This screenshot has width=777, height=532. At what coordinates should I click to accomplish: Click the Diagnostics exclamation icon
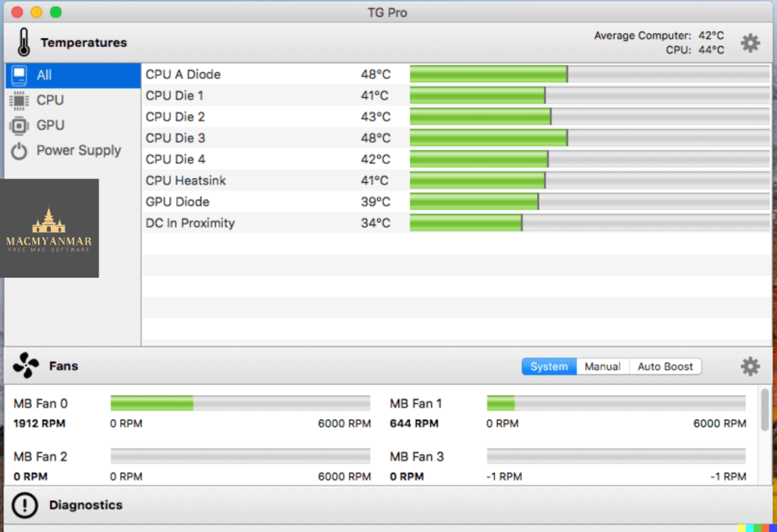pyautogui.click(x=24, y=505)
